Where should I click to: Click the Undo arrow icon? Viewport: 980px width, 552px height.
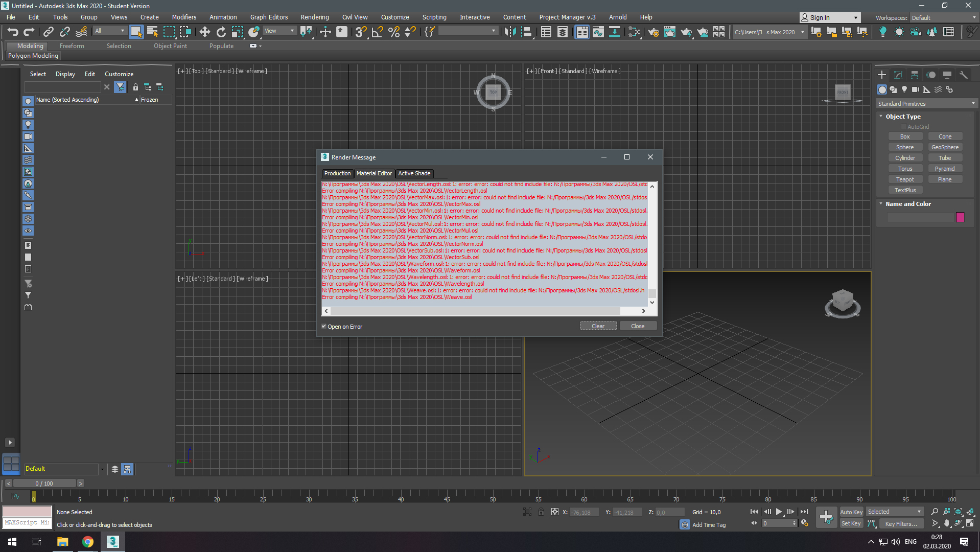[13, 32]
